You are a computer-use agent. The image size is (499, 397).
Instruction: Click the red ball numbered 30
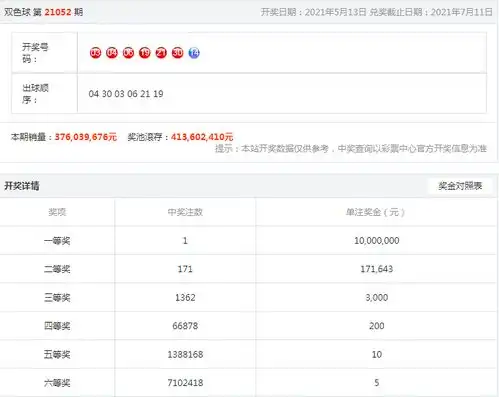178,53
